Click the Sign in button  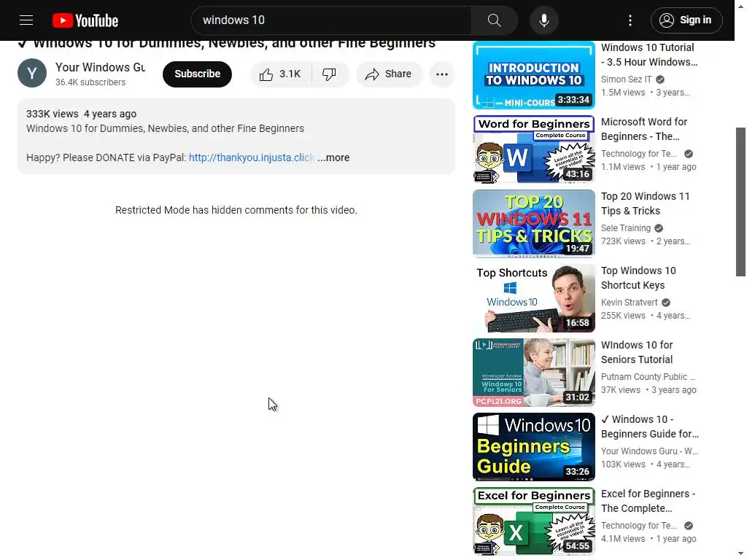tap(686, 20)
